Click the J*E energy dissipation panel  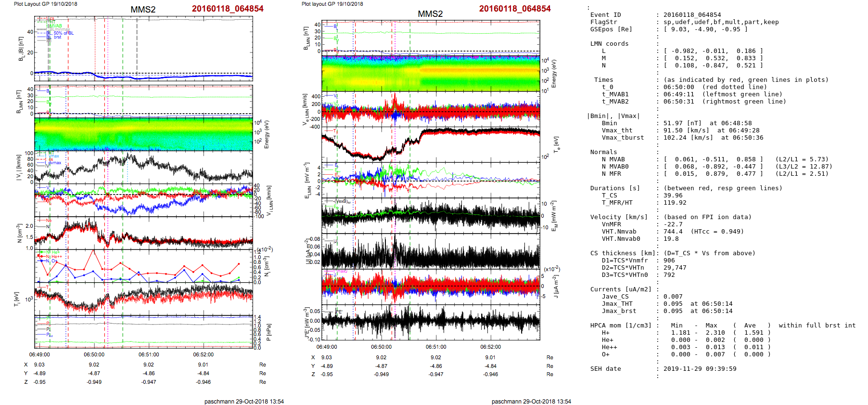(x=431, y=322)
